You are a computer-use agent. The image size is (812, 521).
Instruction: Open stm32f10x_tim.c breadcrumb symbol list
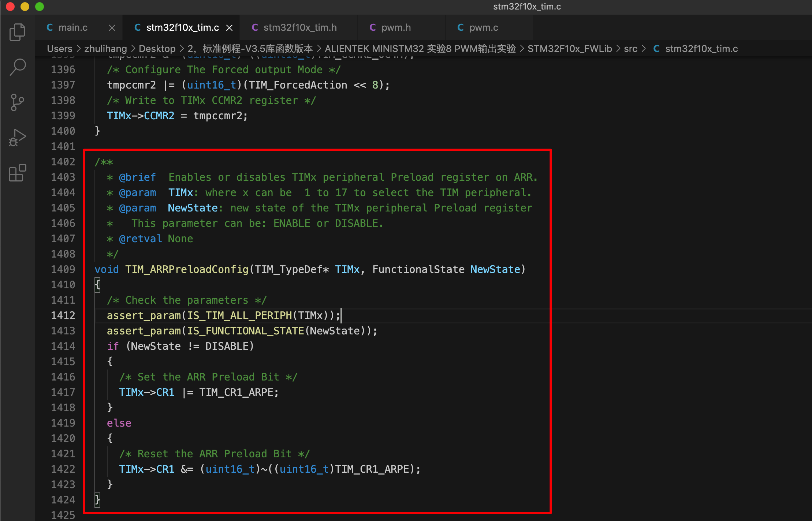point(701,49)
